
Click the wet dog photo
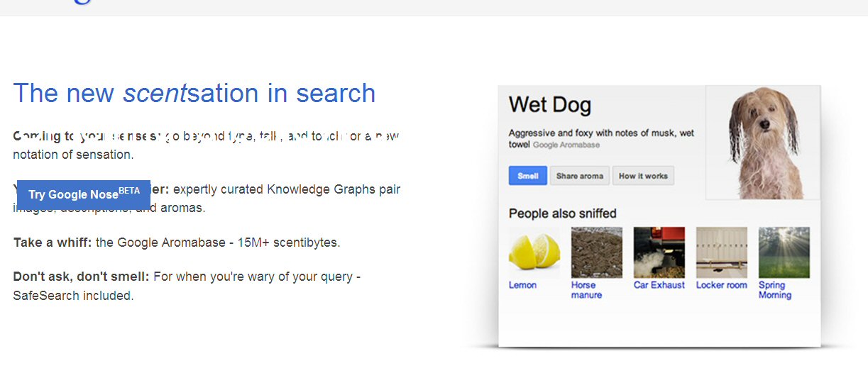763,142
